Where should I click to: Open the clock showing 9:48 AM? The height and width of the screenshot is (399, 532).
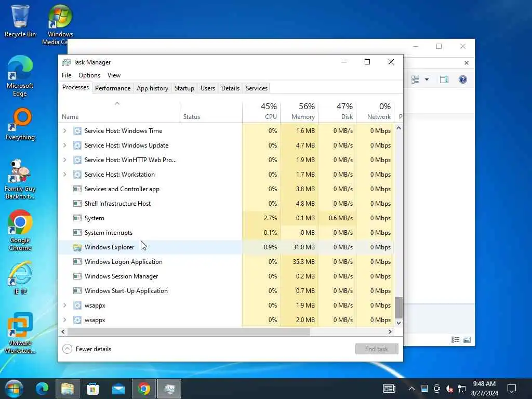(485, 389)
